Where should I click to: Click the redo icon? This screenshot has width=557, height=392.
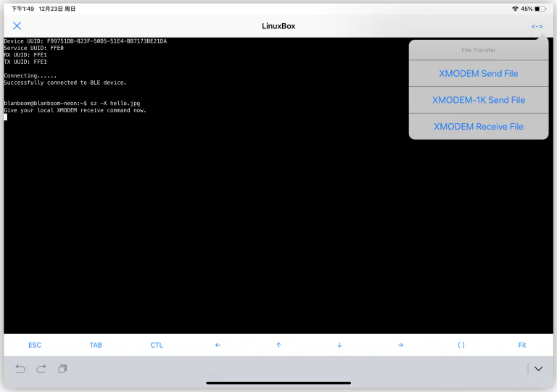click(41, 369)
